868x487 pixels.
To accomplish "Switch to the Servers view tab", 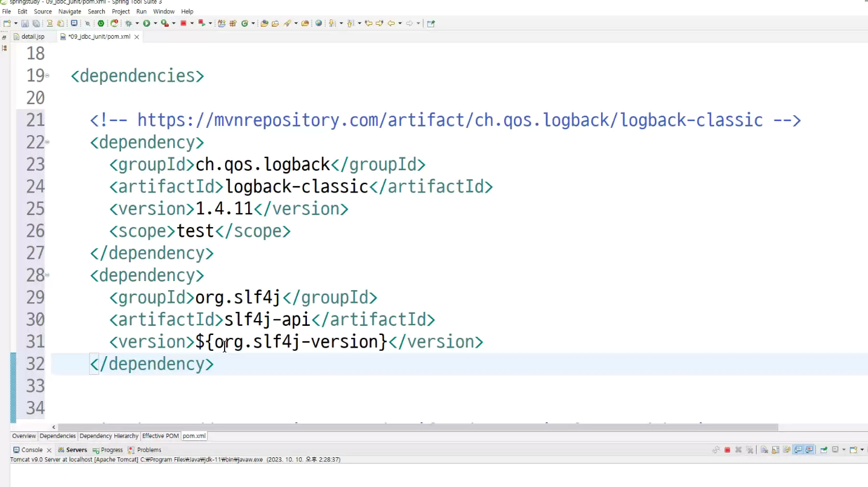I will [73, 450].
